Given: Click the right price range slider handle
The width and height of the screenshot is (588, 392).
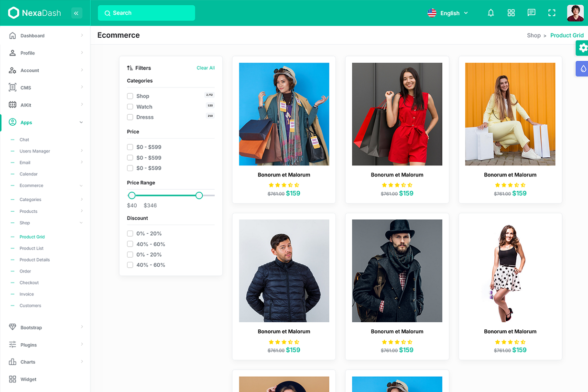Looking at the screenshot, I should pyautogui.click(x=199, y=195).
